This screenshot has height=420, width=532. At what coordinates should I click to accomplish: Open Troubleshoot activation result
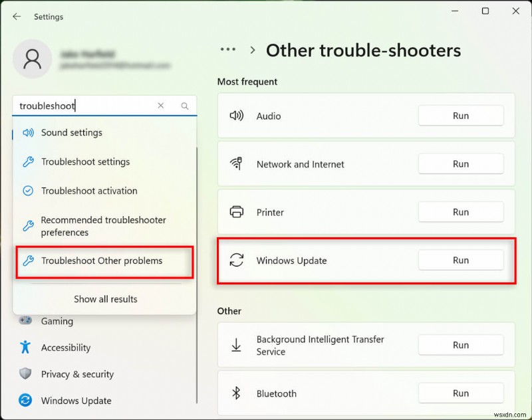click(x=104, y=191)
